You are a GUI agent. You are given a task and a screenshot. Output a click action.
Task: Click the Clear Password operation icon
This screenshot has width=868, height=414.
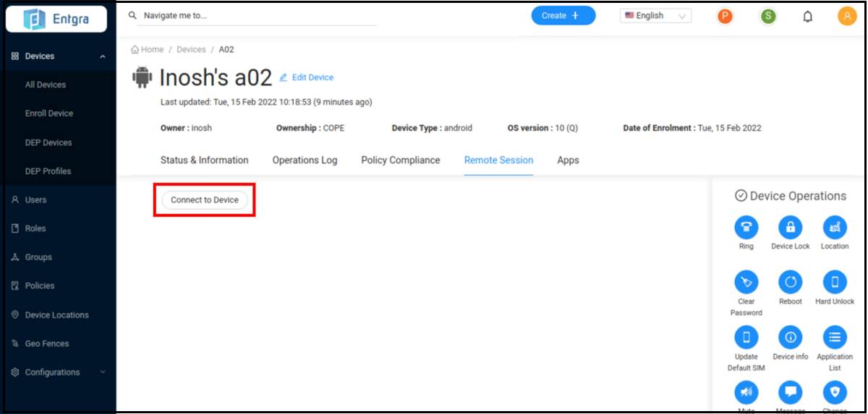pyautogui.click(x=746, y=283)
